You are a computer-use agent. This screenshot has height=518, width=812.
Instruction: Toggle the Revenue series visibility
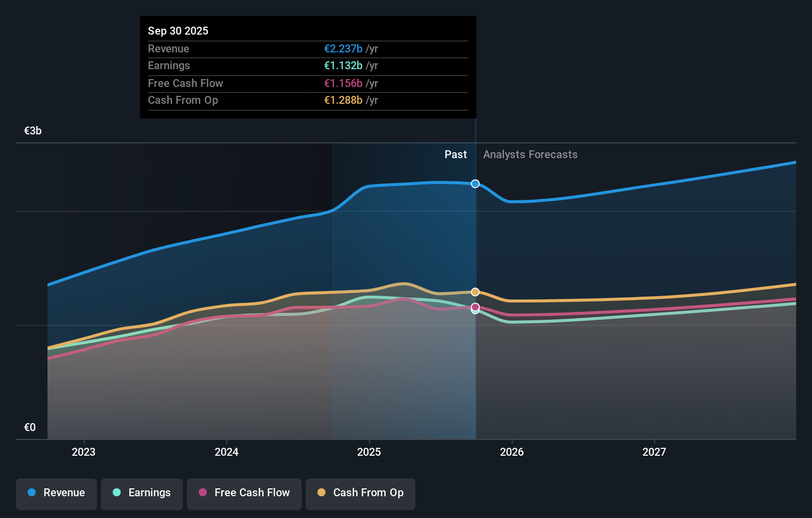coord(56,493)
